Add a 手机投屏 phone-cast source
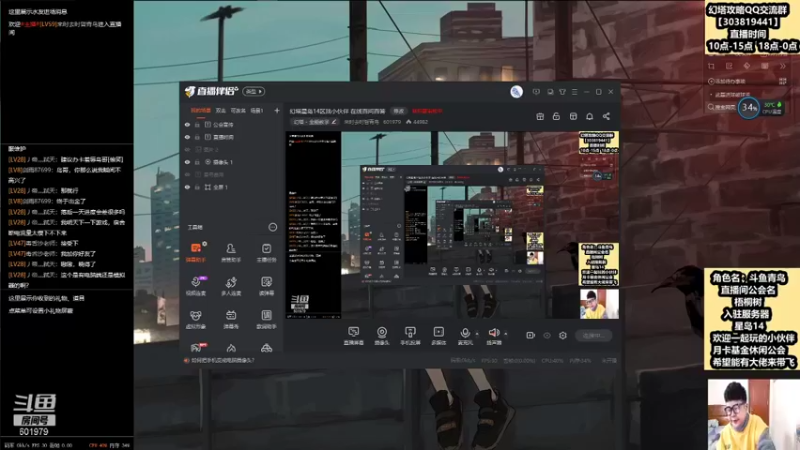This screenshot has width=800, height=450. [x=410, y=336]
